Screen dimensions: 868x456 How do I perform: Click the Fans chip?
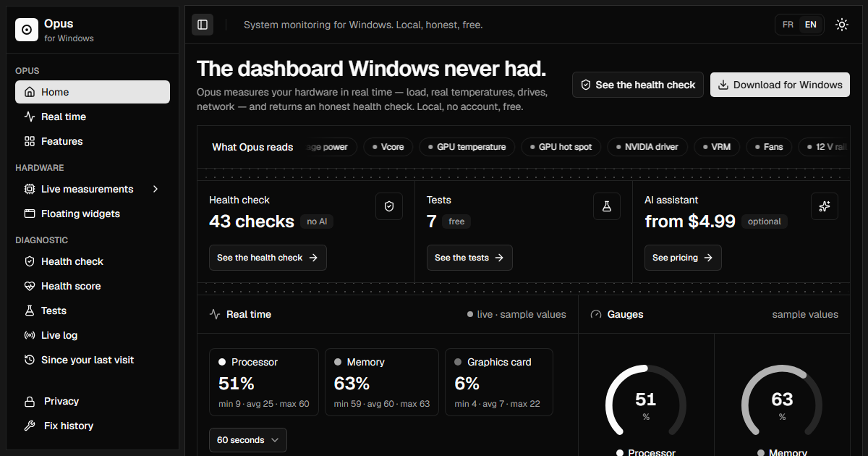pos(770,147)
